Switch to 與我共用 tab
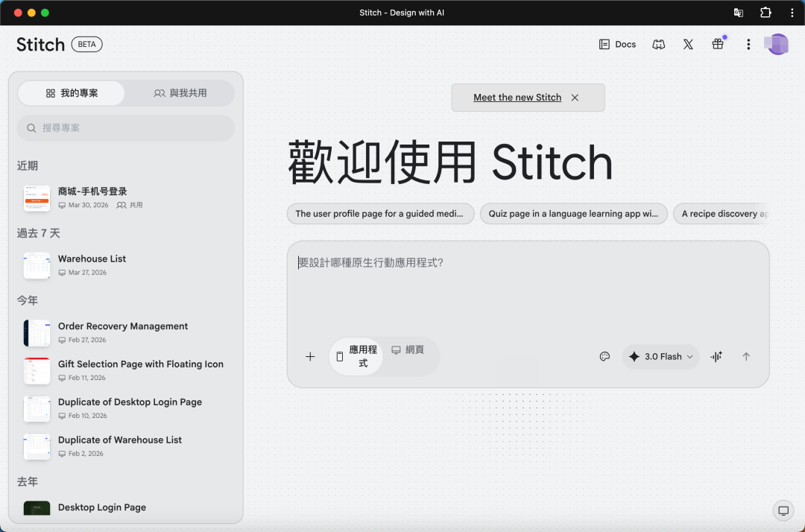 pyautogui.click(x=180, y=93)
